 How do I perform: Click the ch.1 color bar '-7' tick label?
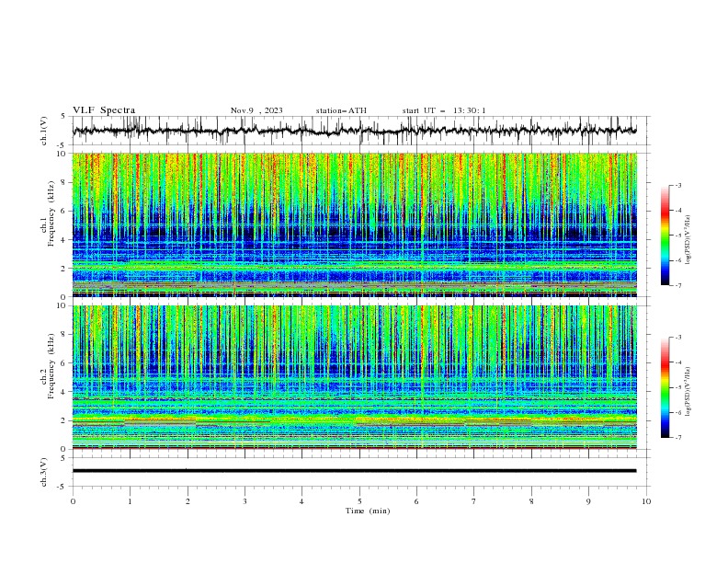tap(678, 286)
